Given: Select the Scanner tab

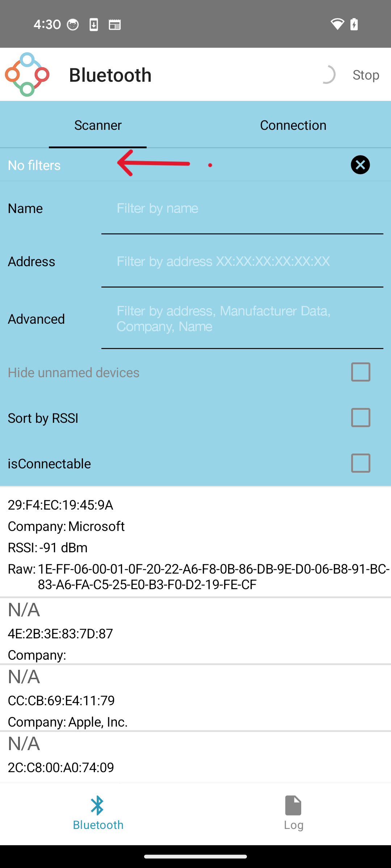Looking at the screenshot, I should coord(98,125).
